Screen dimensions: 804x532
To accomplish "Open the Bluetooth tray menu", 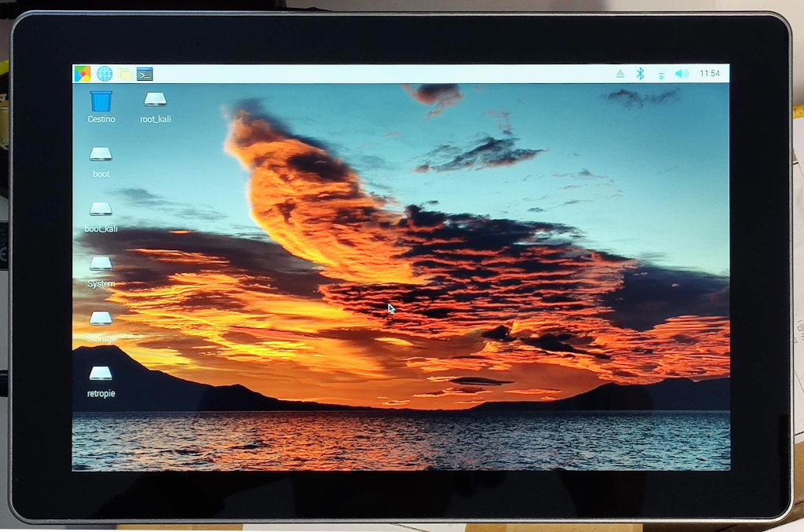I will pyautogui.click(x=640, y=74).
